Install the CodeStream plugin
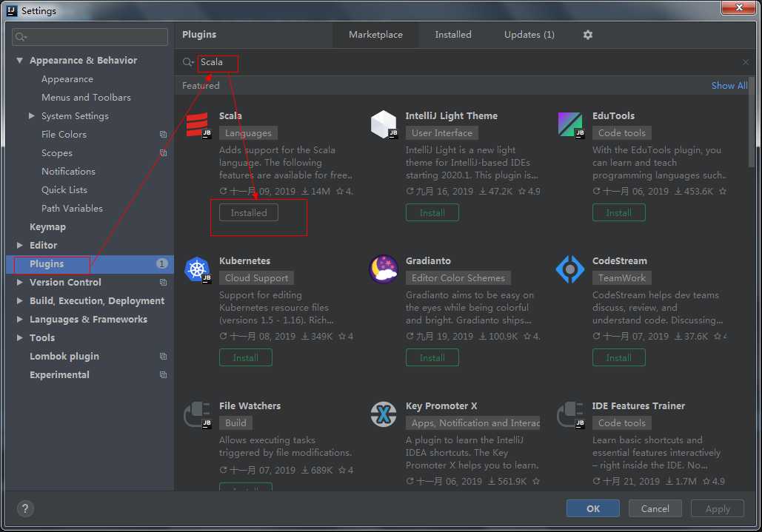The image size is (762, 532). click(x=618, y=357)
